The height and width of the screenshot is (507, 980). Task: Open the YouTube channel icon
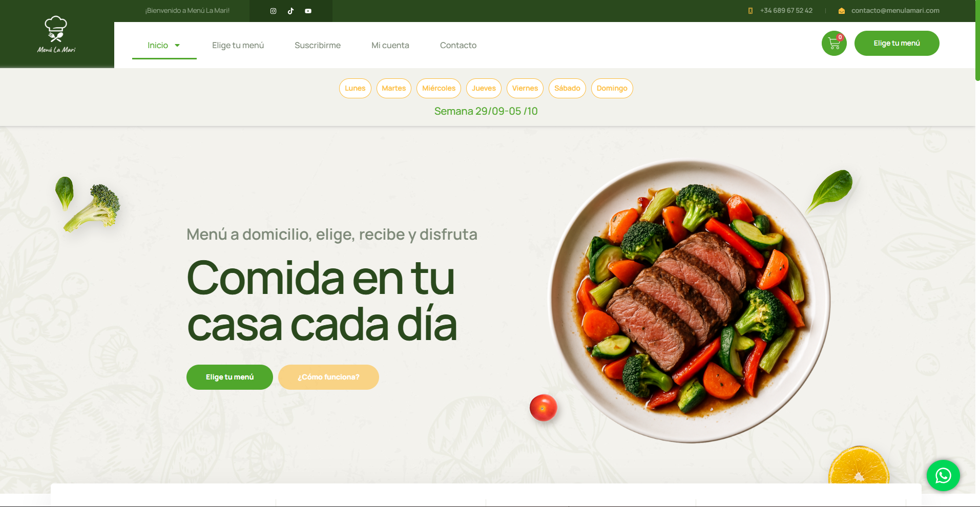(x=308, y=11)
